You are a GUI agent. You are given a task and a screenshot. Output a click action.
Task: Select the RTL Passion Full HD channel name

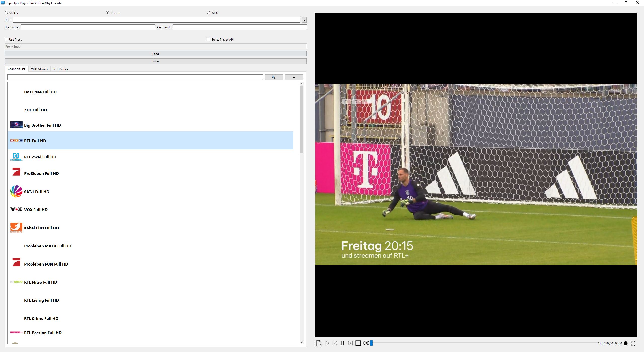[x=43, y=333]
